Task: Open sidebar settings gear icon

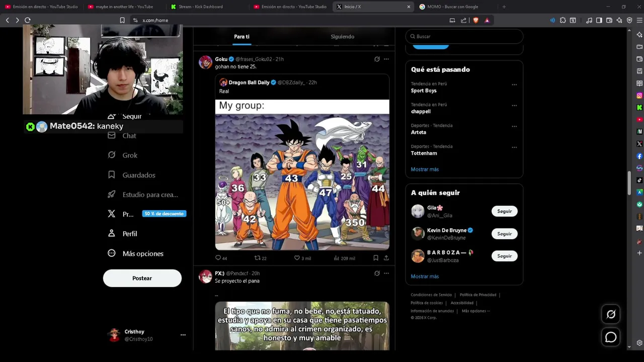Action: pyautogui.click(x=639, y=343)
